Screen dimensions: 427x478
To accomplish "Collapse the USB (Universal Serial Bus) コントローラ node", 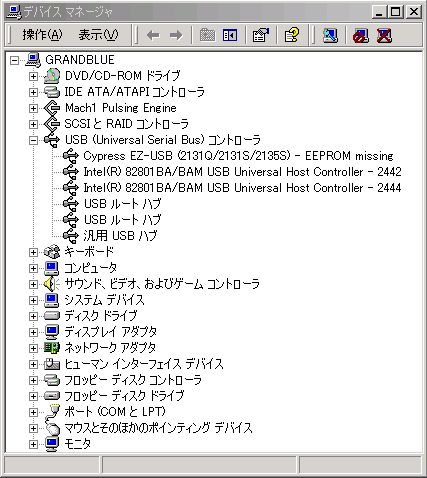I will [x=33, y=140].
